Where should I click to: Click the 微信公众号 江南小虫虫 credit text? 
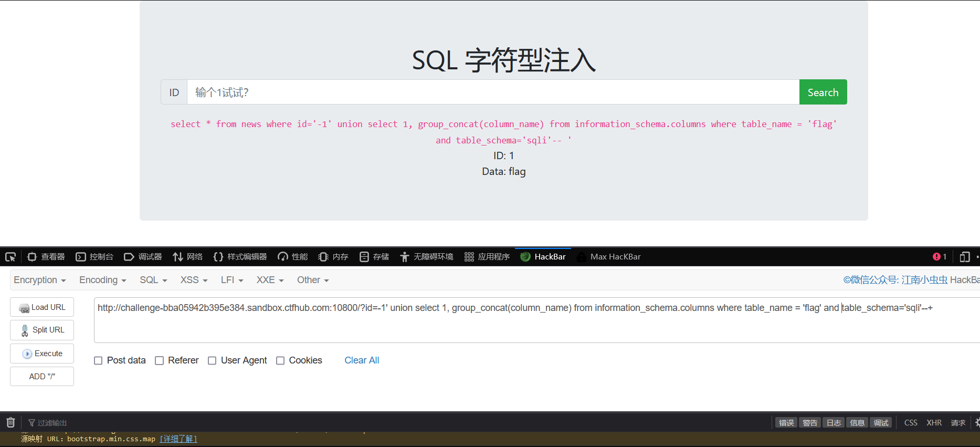pos(895,280)
